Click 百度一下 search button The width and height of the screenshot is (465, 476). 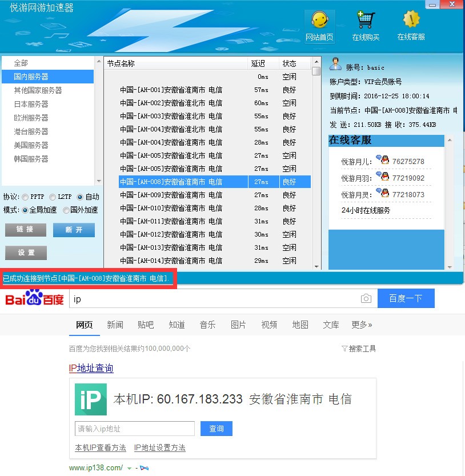pyautogui.click(x=406, y=298)
